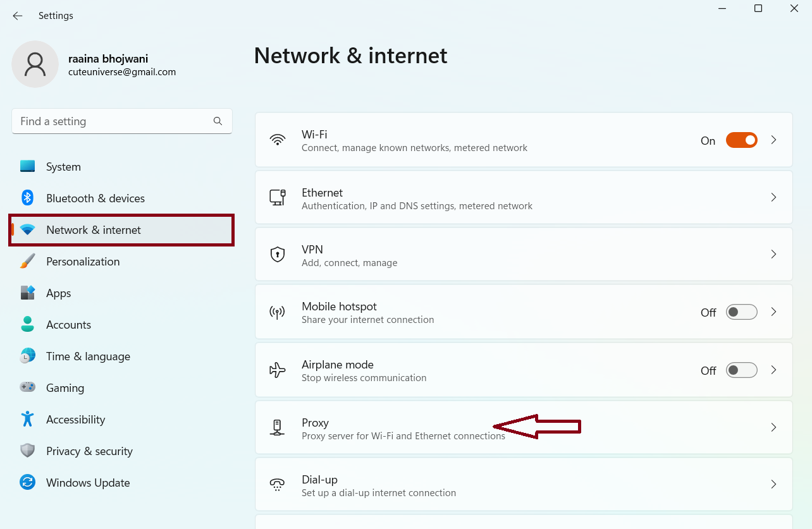
Task: Open Proxy settings via chevron
Action: click(773, 427)
